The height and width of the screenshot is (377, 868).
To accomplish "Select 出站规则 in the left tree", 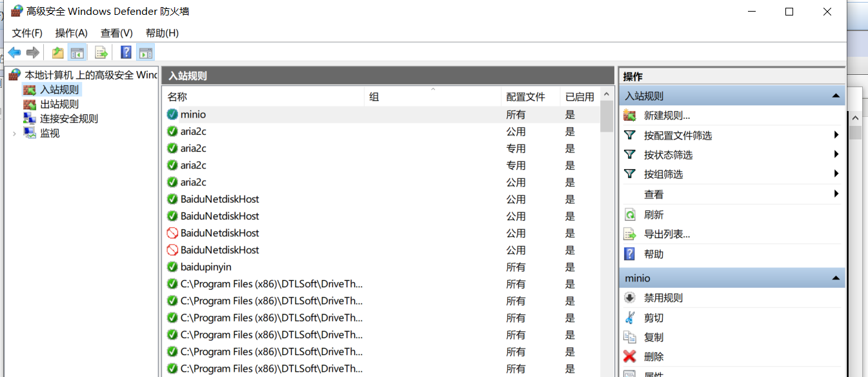I will click(59, 104).
